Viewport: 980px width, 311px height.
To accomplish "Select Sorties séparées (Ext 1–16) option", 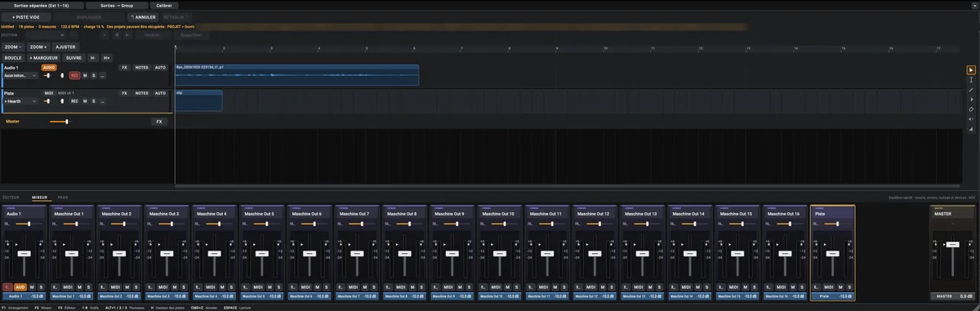I will 41,5.
